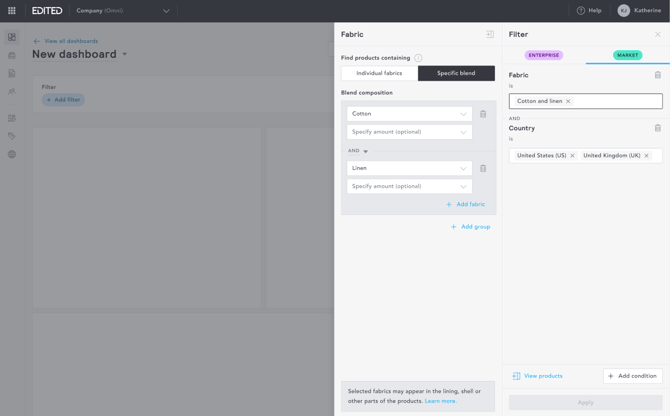Remove the Cotton and linen tag
670x416 pixels.
coord(568,101)
